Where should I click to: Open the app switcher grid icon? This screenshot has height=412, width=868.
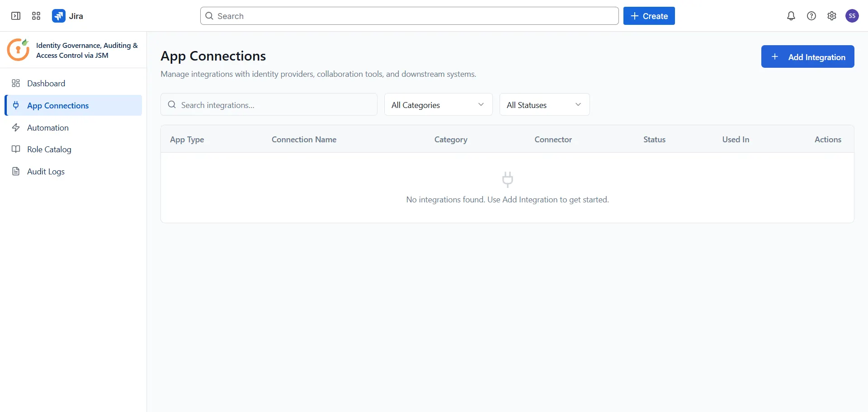tap(36, 16)
